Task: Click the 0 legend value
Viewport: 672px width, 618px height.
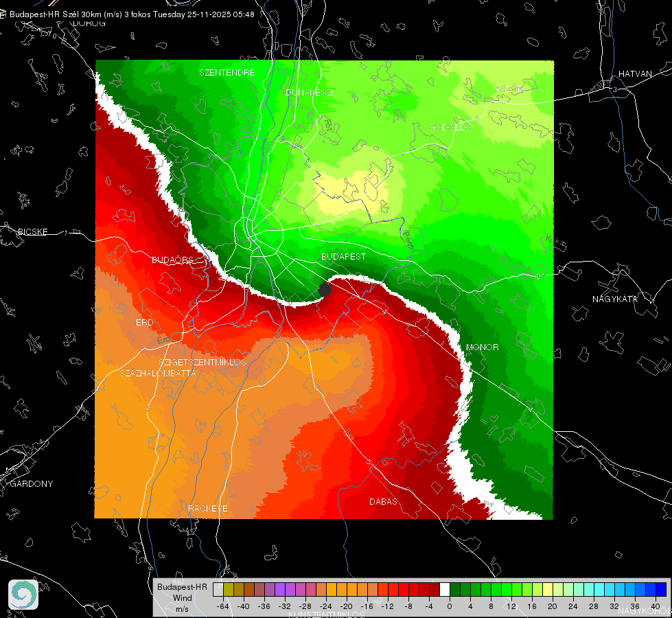Action: pos(450,606)
